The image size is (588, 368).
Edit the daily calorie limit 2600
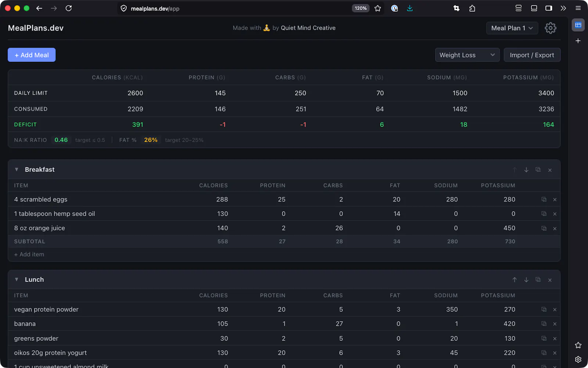click(x=135, y=93)
